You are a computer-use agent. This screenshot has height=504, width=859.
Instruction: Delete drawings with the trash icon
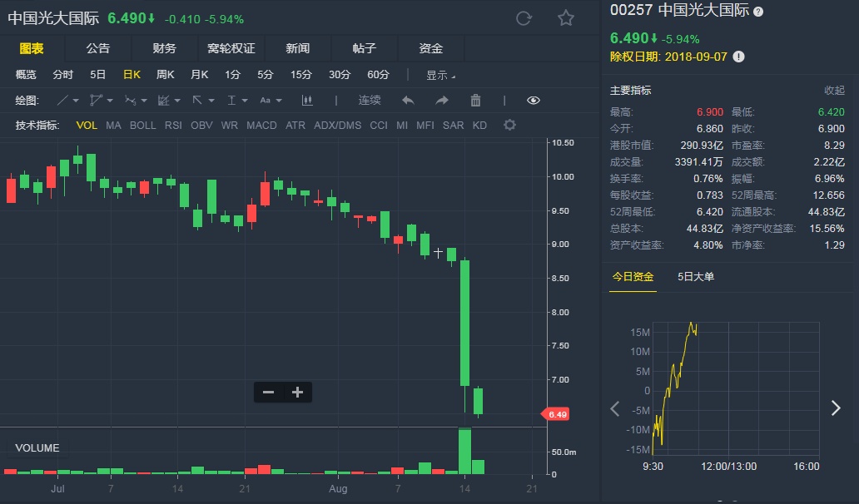[475, 101]
